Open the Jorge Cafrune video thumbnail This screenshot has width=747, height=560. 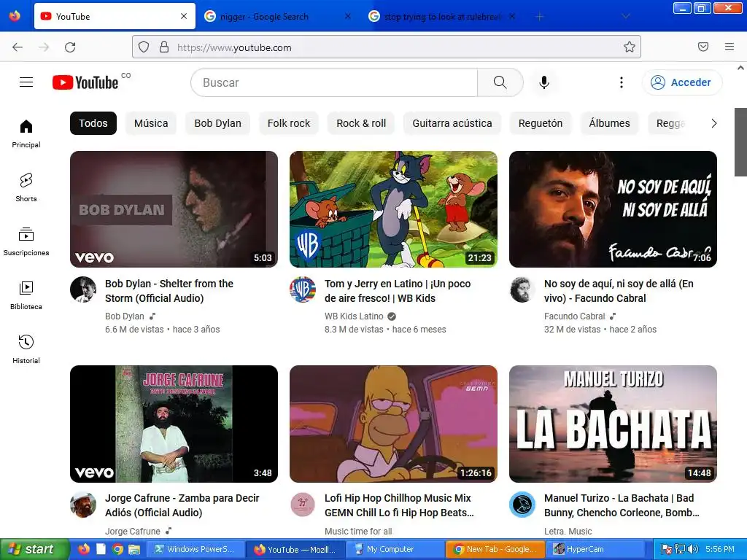click(174, 424)
